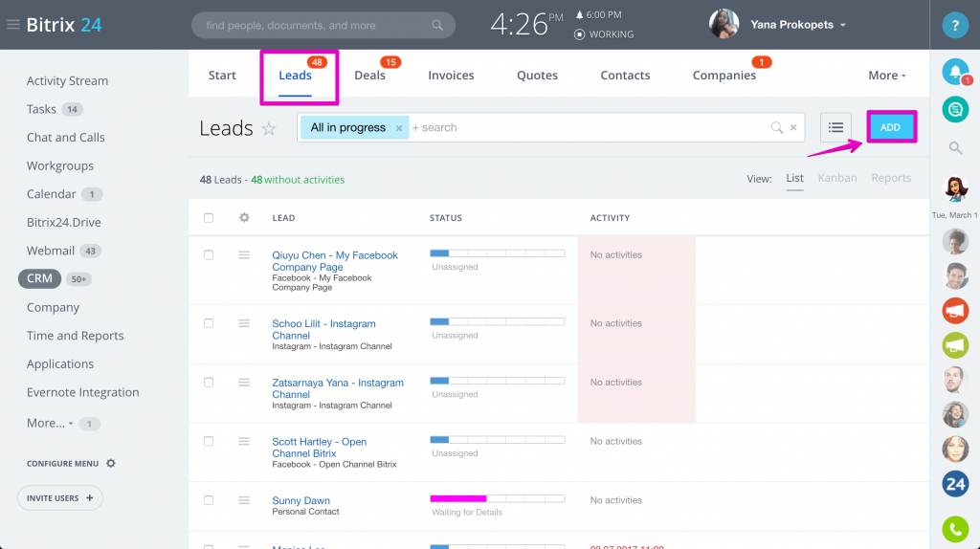
Task: Click the global search magnifier icon
Action: (437, 26)
